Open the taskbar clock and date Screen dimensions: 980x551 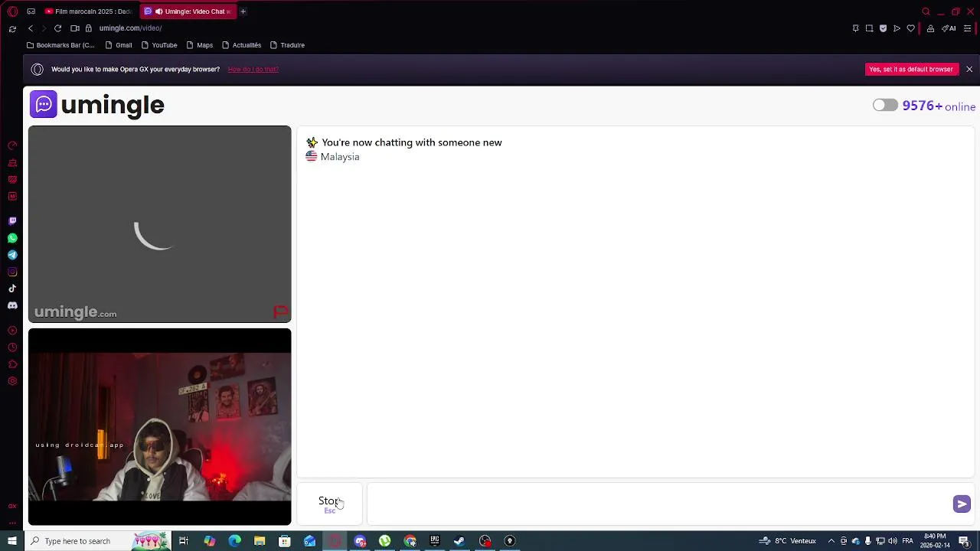click(x=935, y=541)
